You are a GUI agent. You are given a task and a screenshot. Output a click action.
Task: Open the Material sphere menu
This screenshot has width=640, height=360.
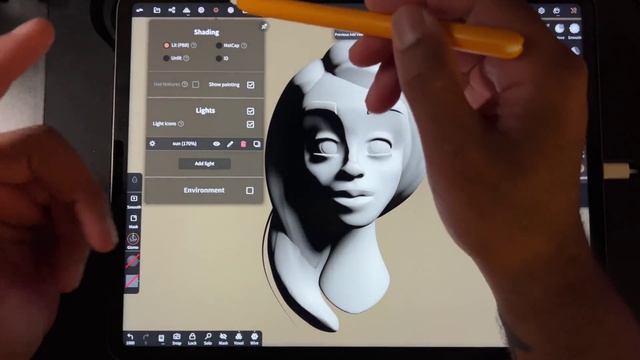click(x=201, y=10)
